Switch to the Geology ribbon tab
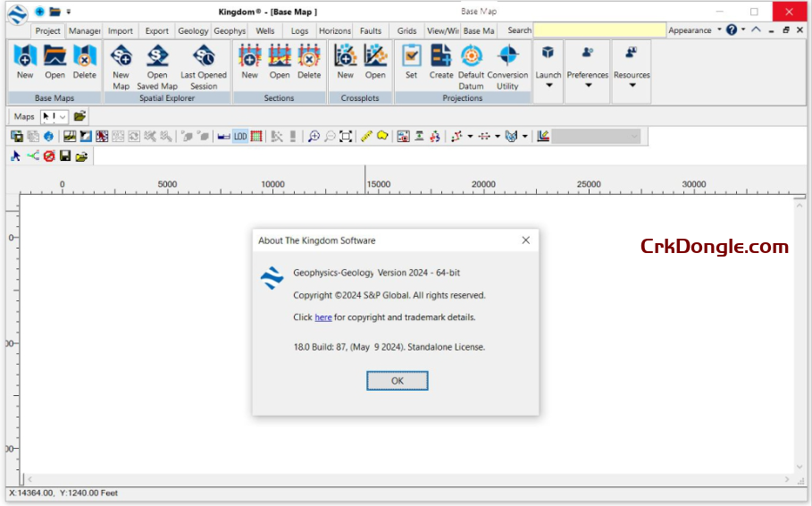 (x=193, y=30)
